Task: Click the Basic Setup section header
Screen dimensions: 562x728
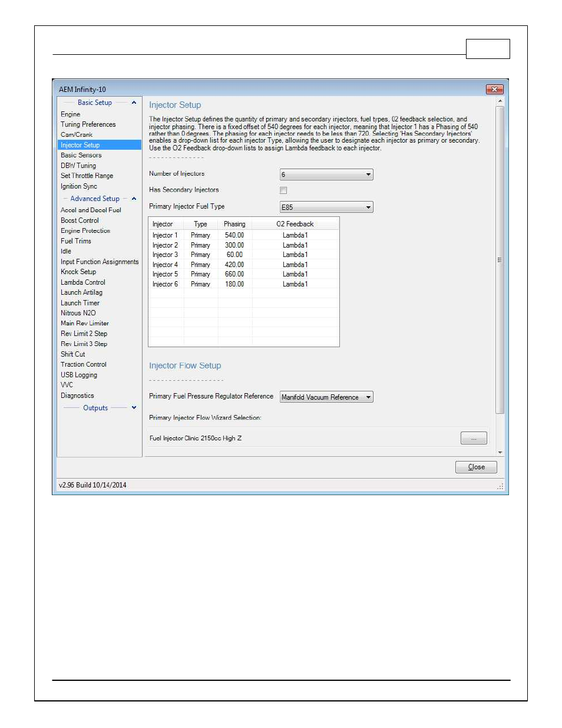Action: (x=95, y=103)
